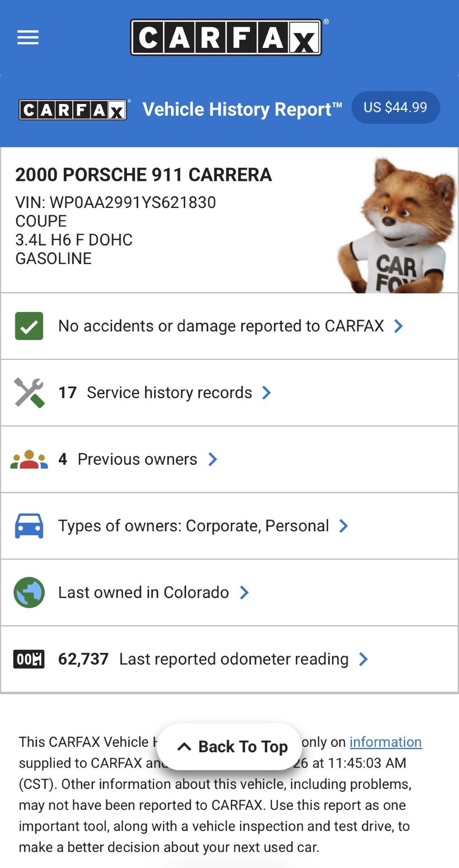Expand the no accidents chevron
The image size is (459, 868).
click(x=398, y=326)
